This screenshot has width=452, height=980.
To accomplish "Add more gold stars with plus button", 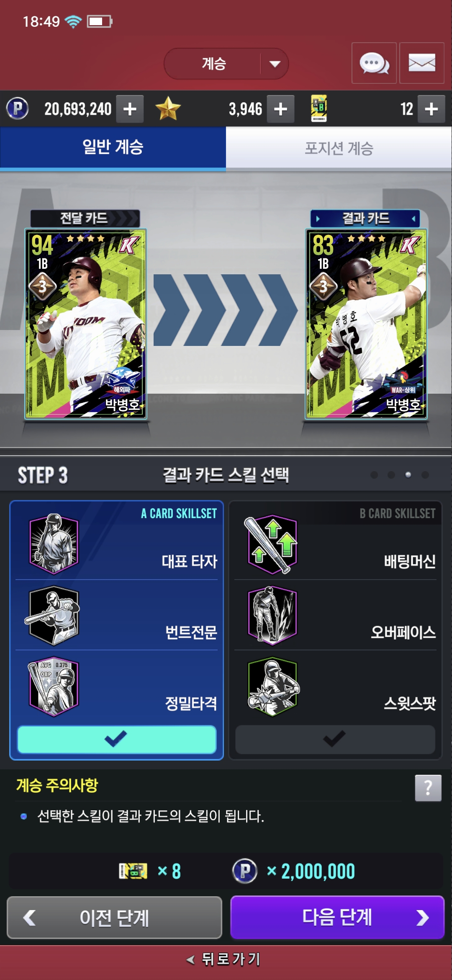I will coord(280,109).
